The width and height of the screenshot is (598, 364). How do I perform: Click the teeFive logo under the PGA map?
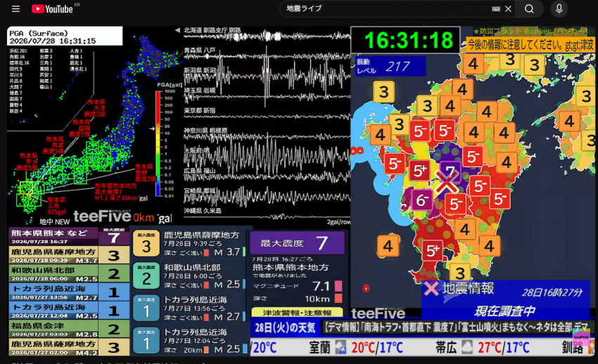[x=102, y=216]
